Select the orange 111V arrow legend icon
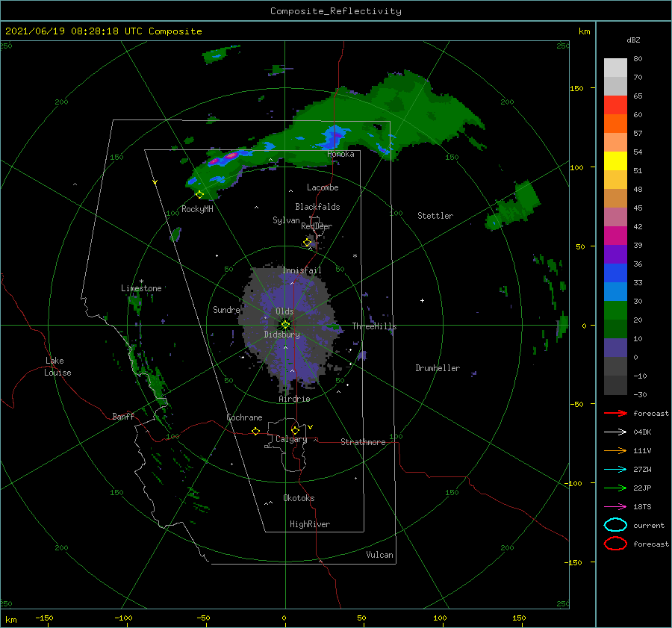This screenshot has width=672, height=628. click(615, 450)
